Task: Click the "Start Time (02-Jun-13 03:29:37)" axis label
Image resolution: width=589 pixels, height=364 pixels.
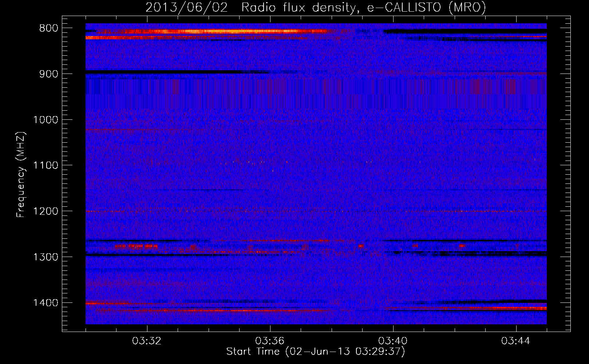Action: 316,352
